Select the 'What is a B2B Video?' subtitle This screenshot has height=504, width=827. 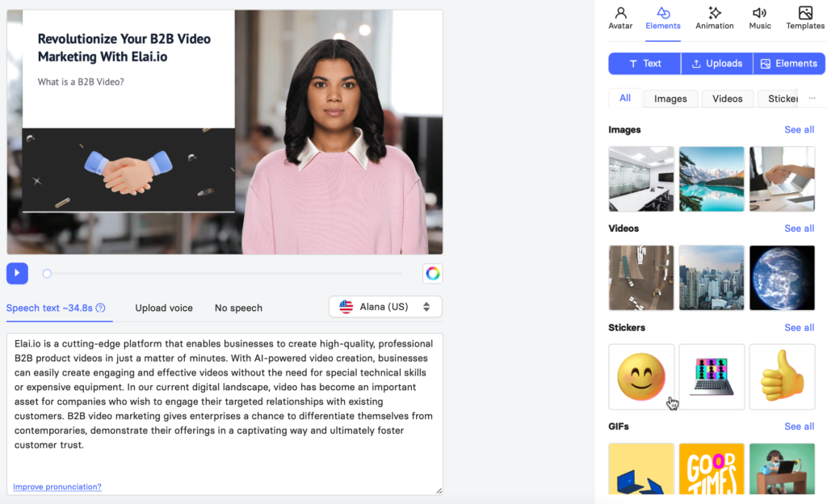(81, 82)
